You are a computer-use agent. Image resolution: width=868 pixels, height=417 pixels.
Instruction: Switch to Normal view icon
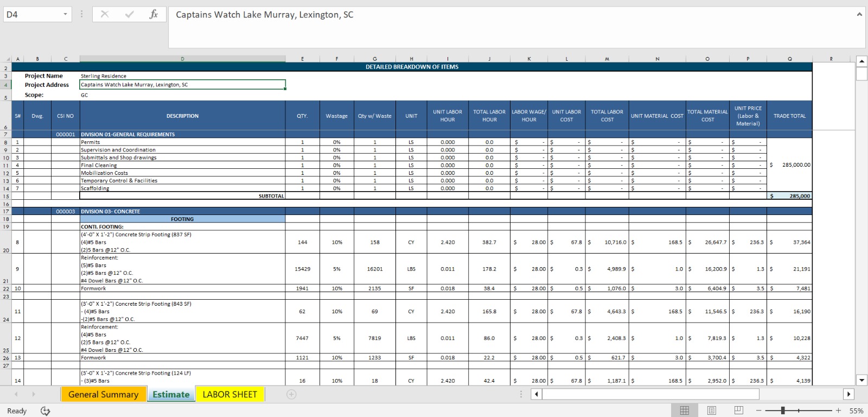click(x=685, y=410)
